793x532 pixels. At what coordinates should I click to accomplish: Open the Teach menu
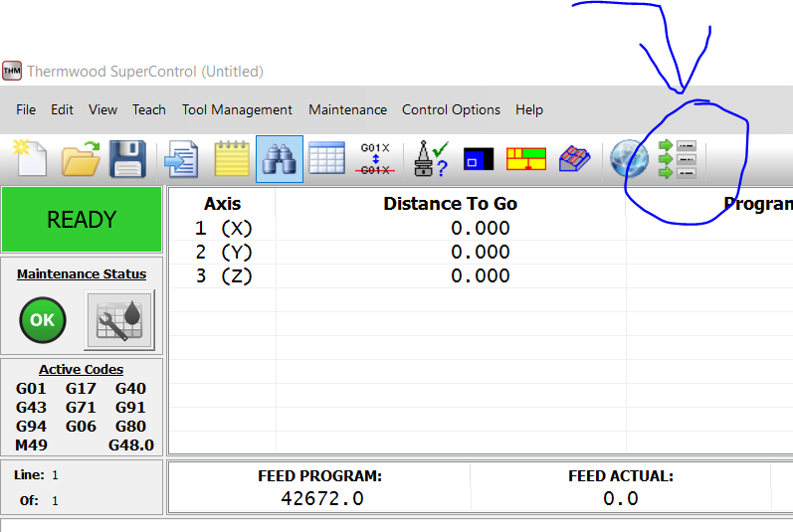148,109
